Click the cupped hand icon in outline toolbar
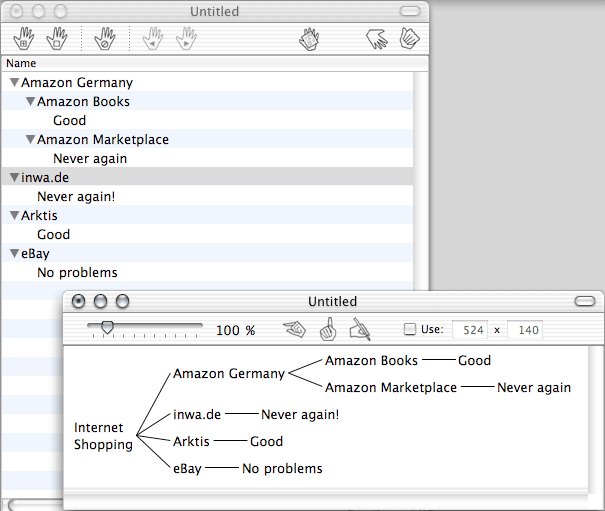 409,38
